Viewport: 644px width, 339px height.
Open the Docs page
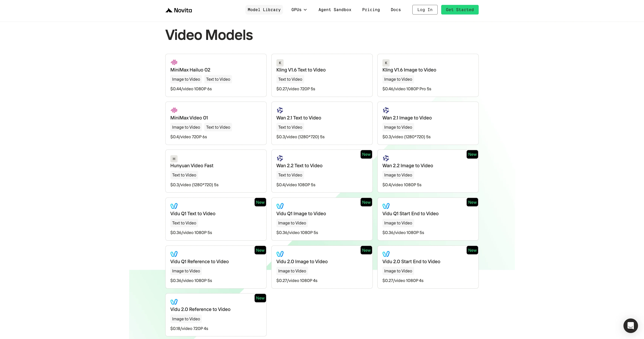(x=396, y=10)
